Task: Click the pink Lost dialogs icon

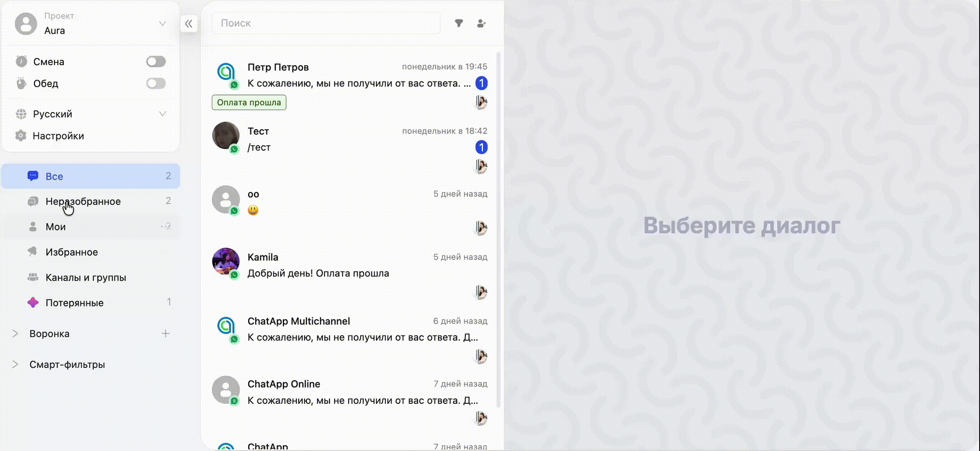Action: coord(33,303)
